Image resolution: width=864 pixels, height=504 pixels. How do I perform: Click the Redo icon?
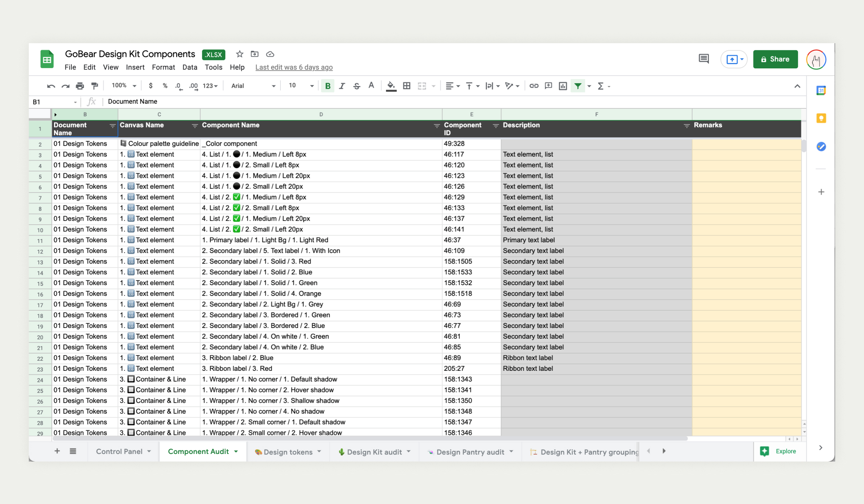click(65, 86)
